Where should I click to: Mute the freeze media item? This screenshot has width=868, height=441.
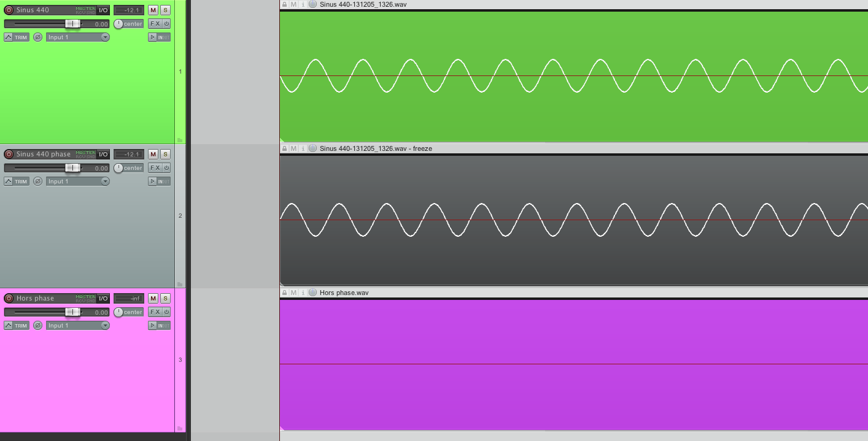[x=293, y=148]
